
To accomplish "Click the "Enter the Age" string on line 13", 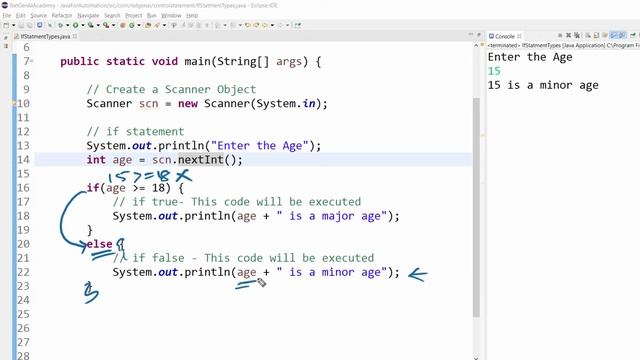I will point(259,146).
